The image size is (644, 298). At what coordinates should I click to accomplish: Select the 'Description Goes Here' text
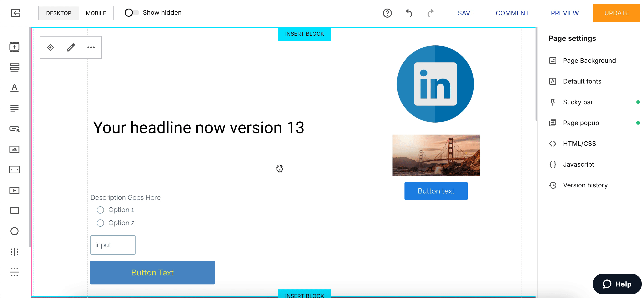point(125,197)
